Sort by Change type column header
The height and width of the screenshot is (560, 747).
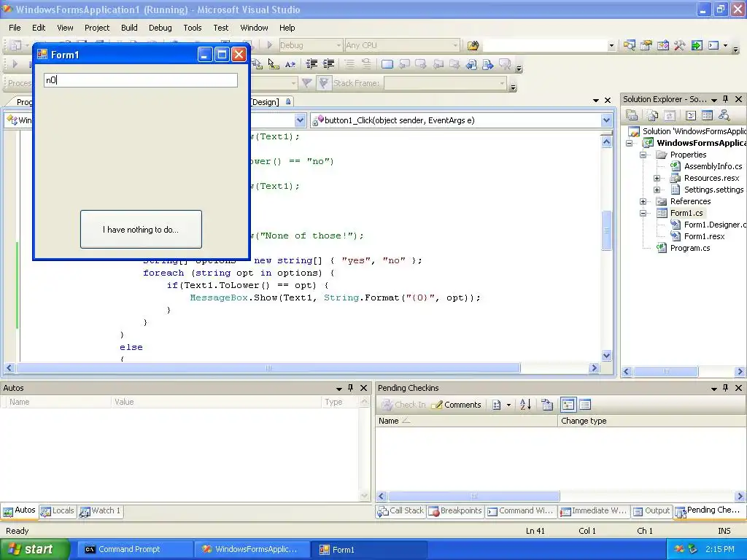pos(651,421)
